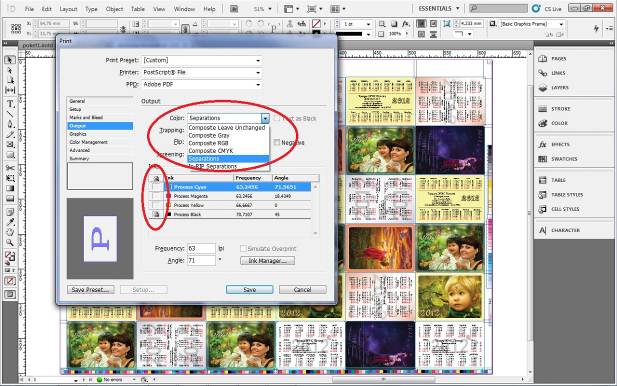
Task: Toggle the Text as Black checkbox
Action: tap(277, 118)
